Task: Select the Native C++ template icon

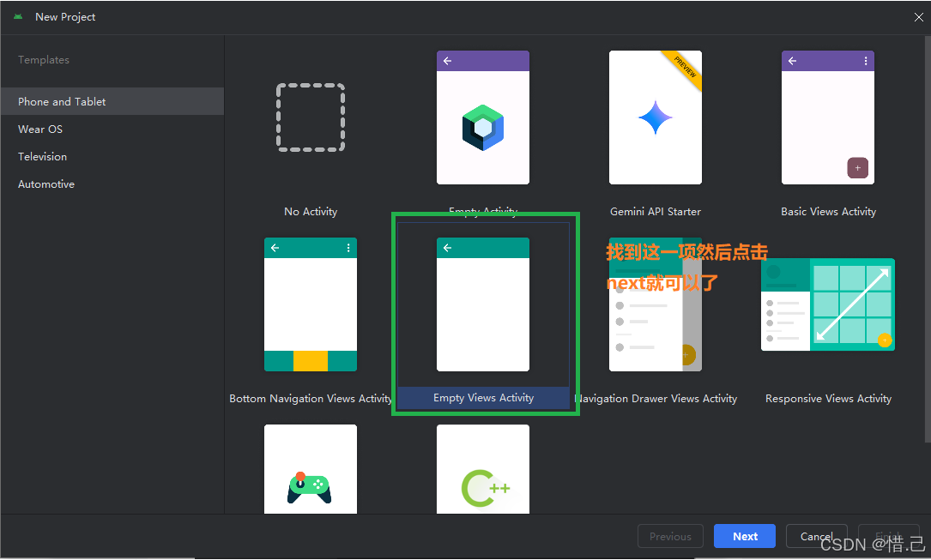Action: pyautogui.click(x=483, y=469)
